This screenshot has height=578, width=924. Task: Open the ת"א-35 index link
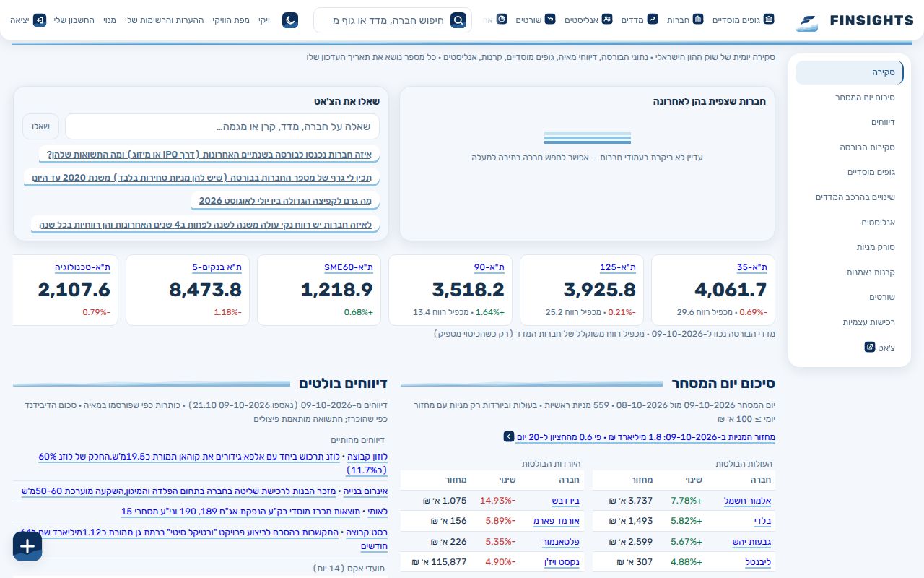click(x=751, y=267)
